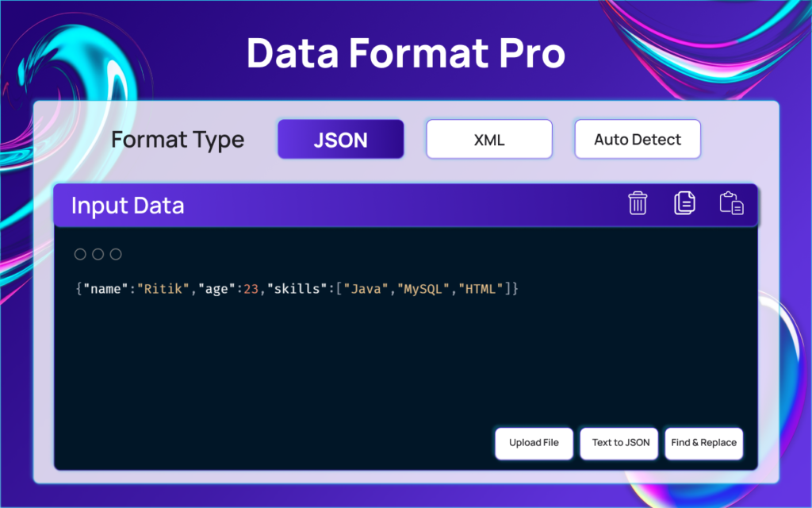Enable Auto Detect format
Viewport: 812px width, 508px height.
click(638, 140)
